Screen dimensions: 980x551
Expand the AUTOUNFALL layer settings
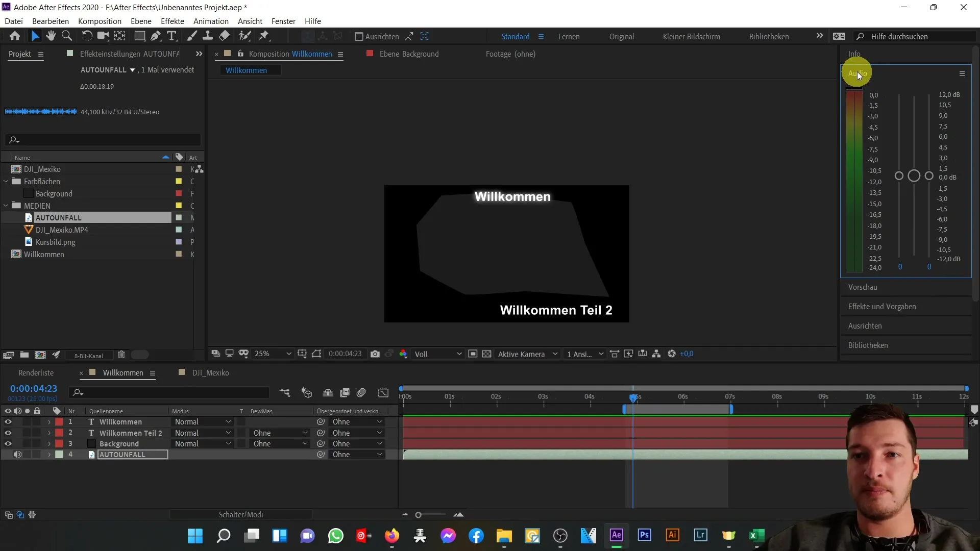(49, 455)
